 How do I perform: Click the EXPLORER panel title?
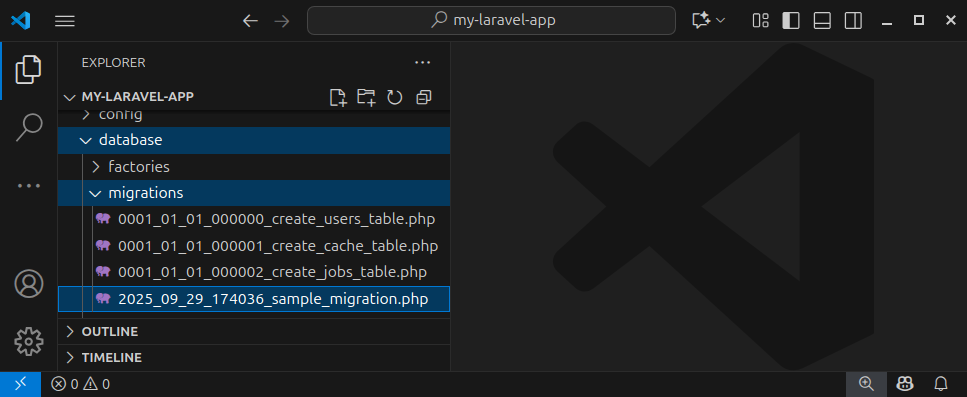(113, 62)
